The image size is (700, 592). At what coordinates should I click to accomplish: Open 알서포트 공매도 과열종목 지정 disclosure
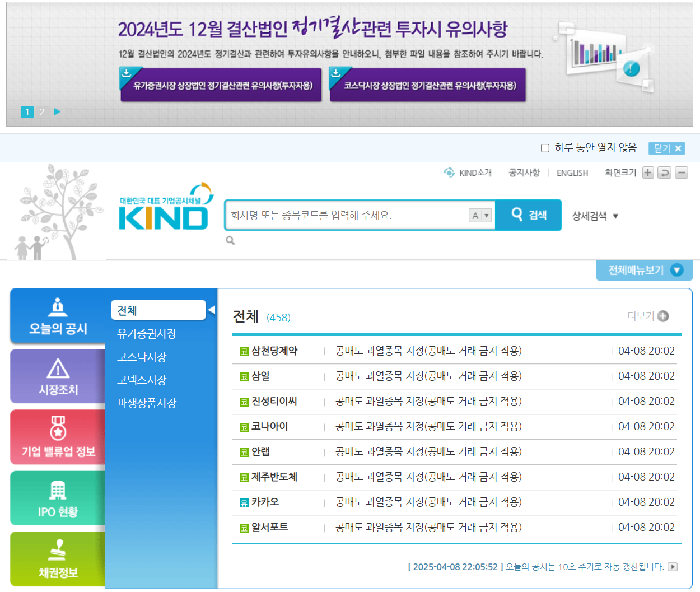(428, 528)
